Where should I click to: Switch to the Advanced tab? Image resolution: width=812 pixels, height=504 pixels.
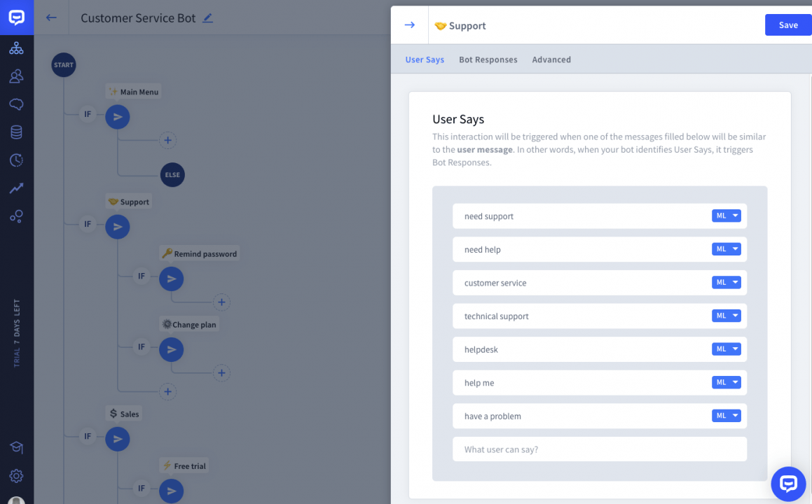[551, 59]
